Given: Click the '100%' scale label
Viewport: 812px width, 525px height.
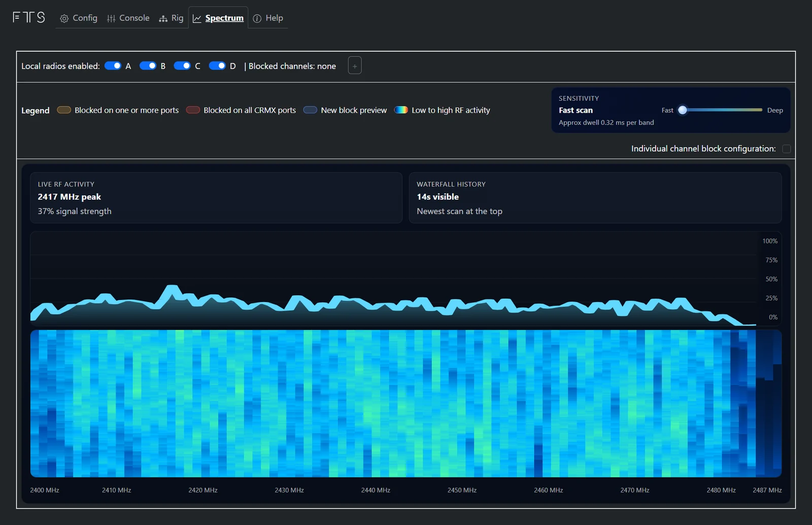Looking at the screenshot, I should (770, 241).
